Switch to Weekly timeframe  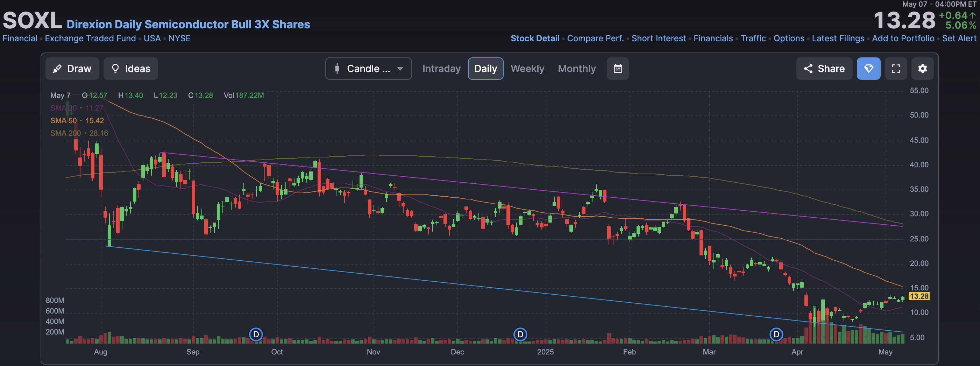coord(527,69)
